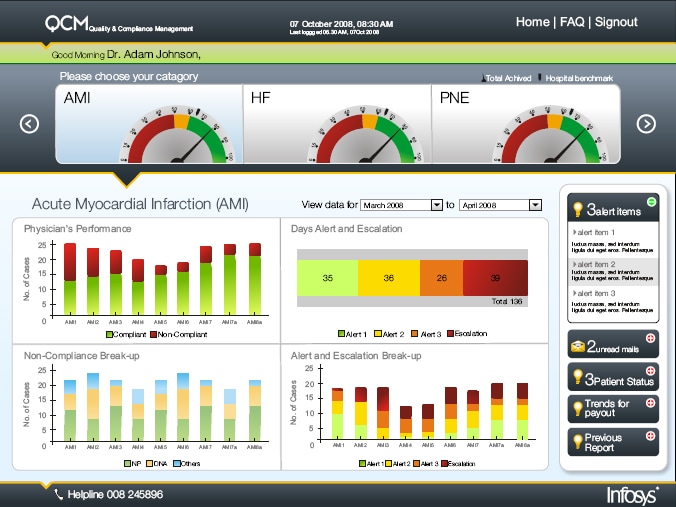Expand Trends for payout plus icon
The image size is (676, 507).
pyautogui.click(x=650, y=403)
